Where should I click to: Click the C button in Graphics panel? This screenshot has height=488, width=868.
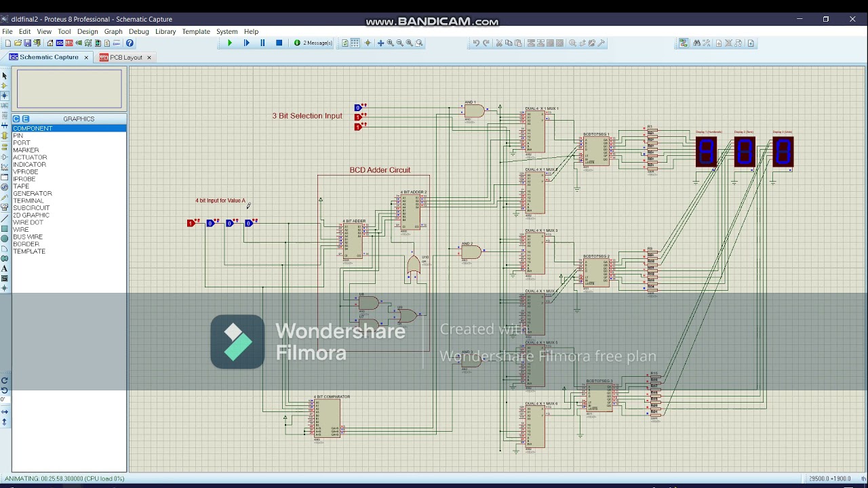point(17,119)
